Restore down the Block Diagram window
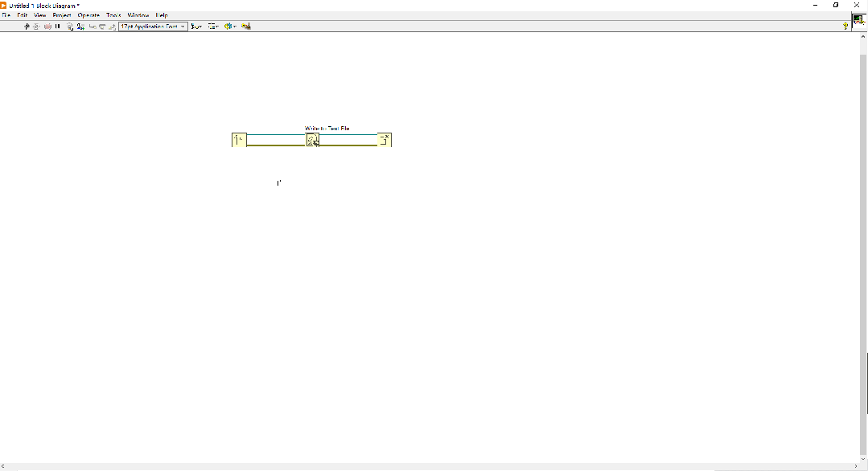868x471 pixels. click(x=836, y=5)
